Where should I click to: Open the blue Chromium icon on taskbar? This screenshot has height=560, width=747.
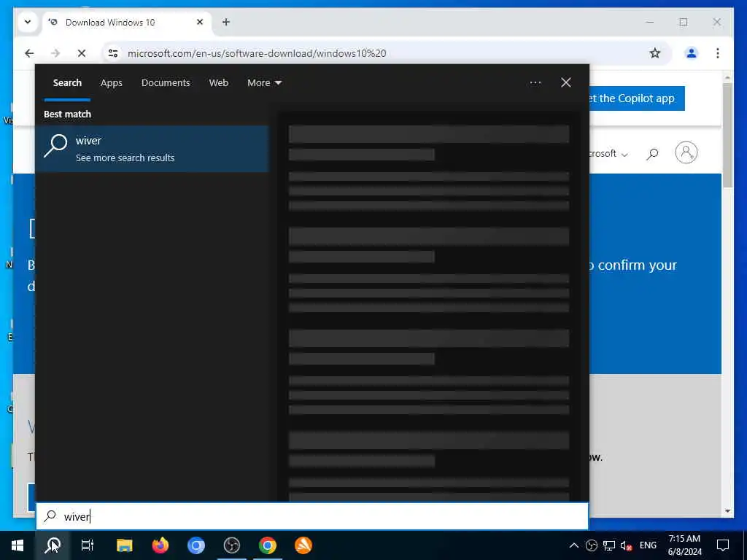point(196,545)
